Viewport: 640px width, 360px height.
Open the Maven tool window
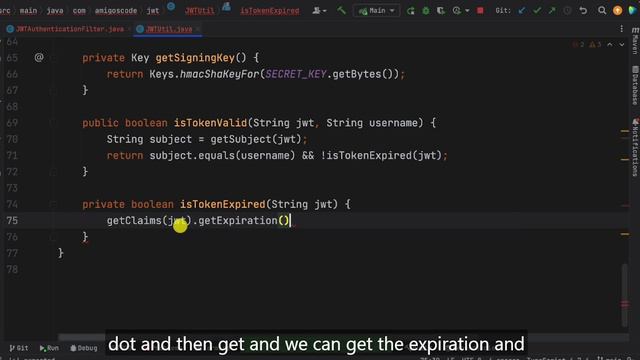tap(635, 41)
